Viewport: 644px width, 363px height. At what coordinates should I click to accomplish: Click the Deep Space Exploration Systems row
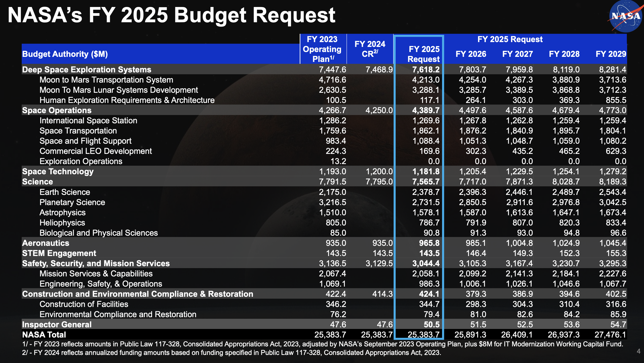coord(86,69)
